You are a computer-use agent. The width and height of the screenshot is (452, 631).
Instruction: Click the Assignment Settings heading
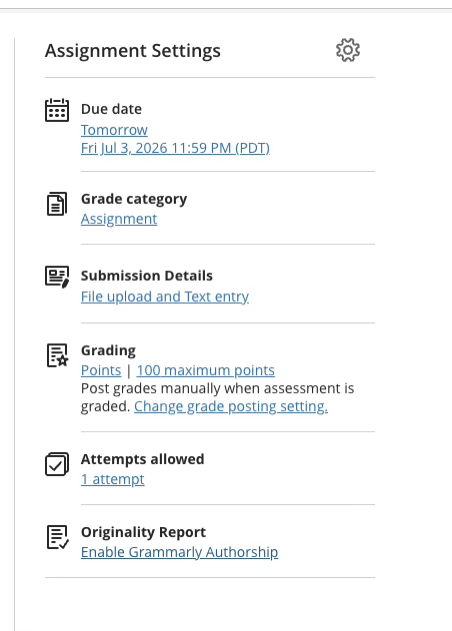click(133, 51)
